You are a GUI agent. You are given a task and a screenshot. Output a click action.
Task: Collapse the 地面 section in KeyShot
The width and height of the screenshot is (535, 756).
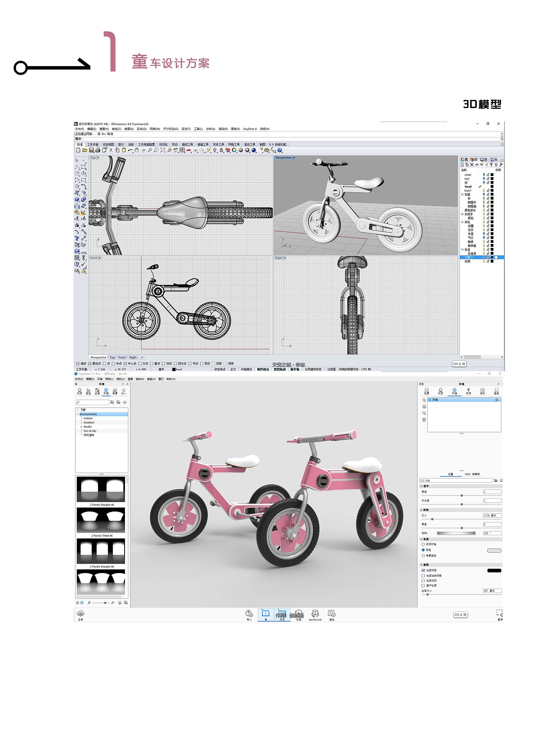click(422, 565)
